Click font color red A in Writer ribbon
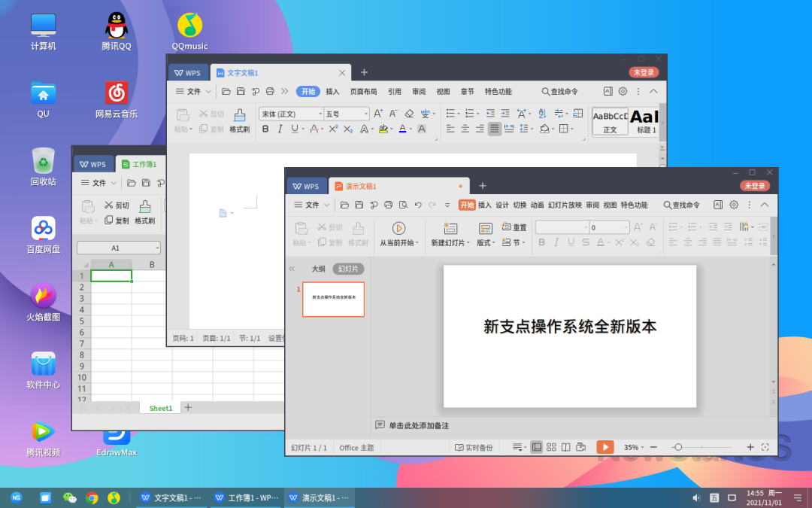 click(x=314, y=129)
